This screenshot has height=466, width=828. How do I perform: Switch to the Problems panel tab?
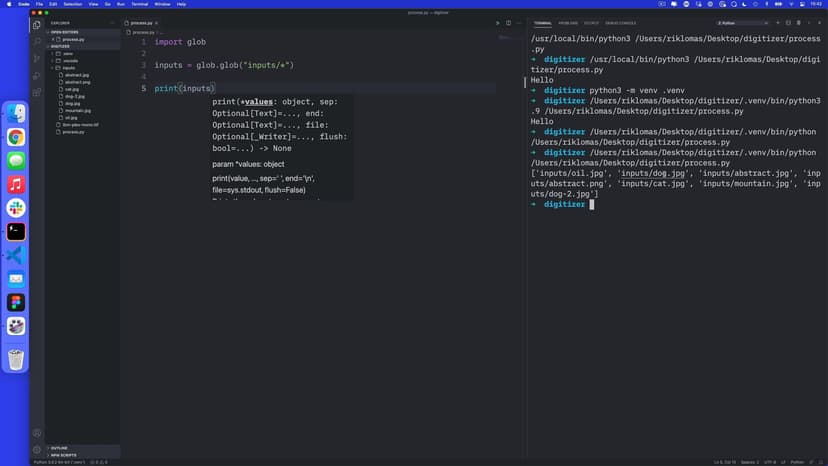(x=568, y=22)
